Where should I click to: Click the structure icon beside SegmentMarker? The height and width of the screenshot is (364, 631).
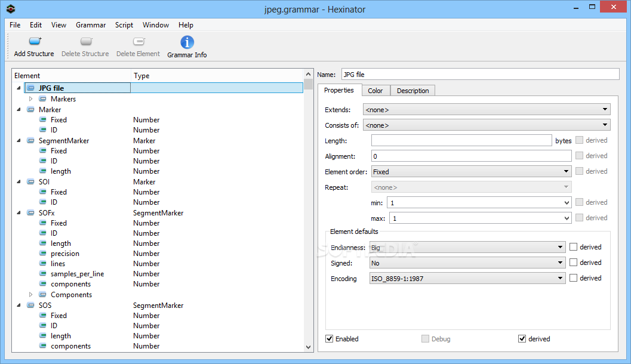(x=30, y=141)
